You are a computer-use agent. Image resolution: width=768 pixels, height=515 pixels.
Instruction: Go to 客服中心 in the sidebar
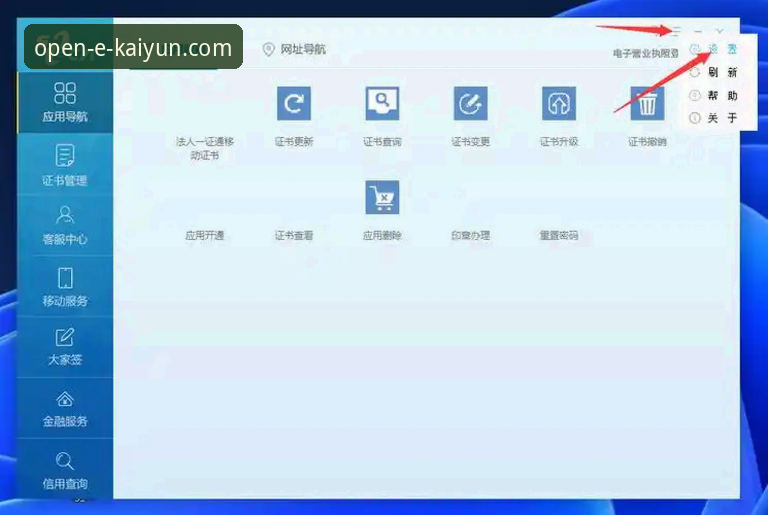click(x=65, y=225)
